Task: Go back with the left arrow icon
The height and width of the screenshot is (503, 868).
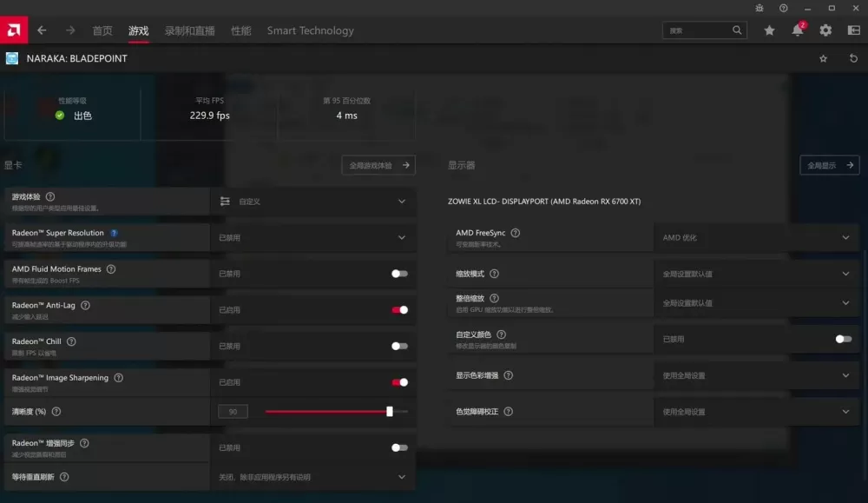Action: click(42, 30)
